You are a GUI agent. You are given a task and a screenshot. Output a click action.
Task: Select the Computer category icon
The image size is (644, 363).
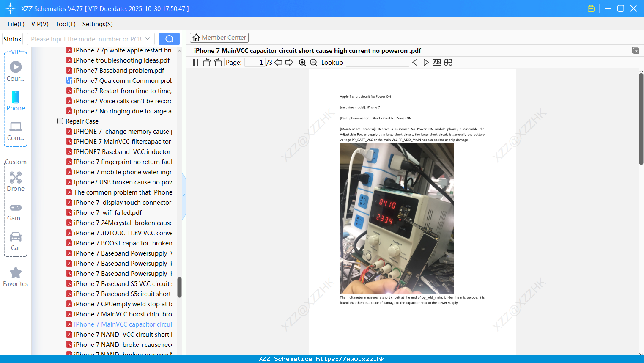coord(16,126)
